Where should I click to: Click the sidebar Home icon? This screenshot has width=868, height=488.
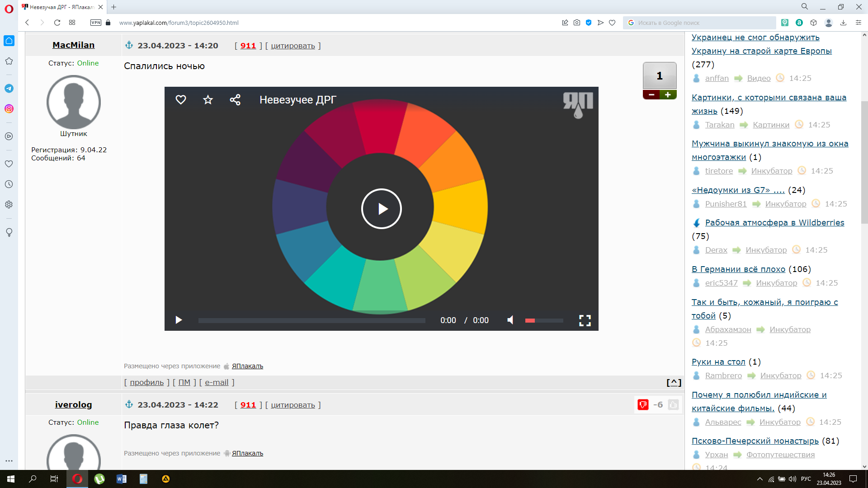9,41
